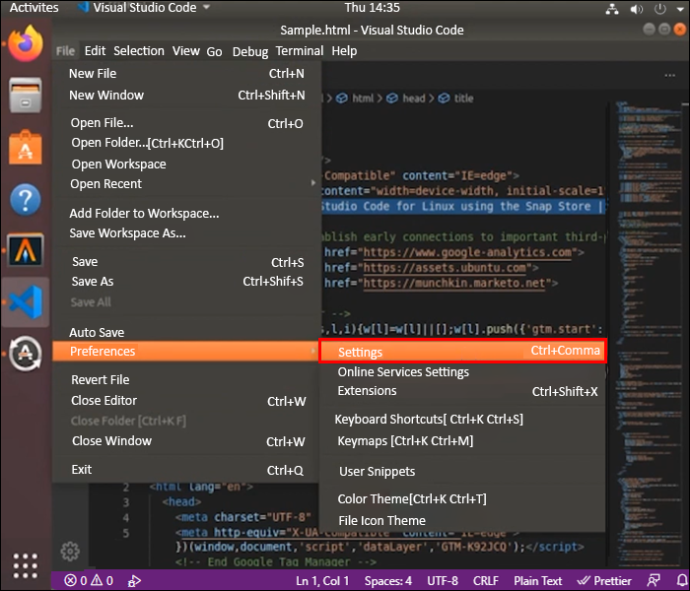Click Plain Text language mode
690x591 pixels.
538,581
